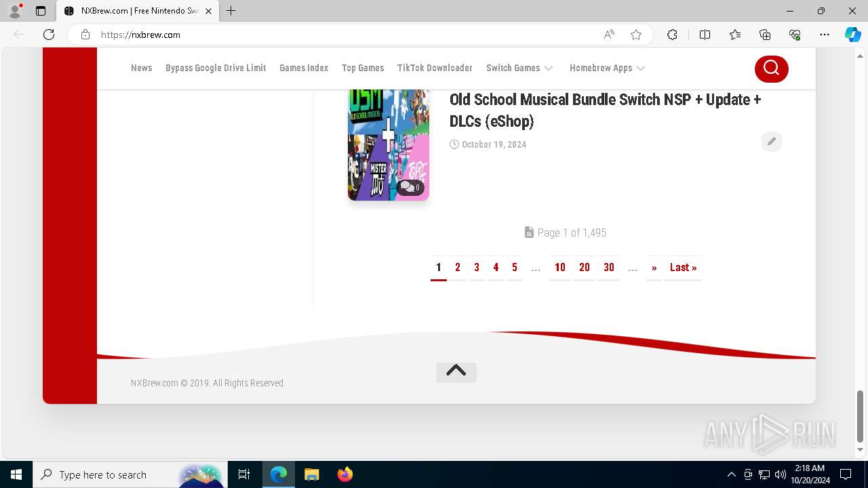The image size is (868, 488).
Task: Go to page 4 of results
Action: [x=496, y=268]
